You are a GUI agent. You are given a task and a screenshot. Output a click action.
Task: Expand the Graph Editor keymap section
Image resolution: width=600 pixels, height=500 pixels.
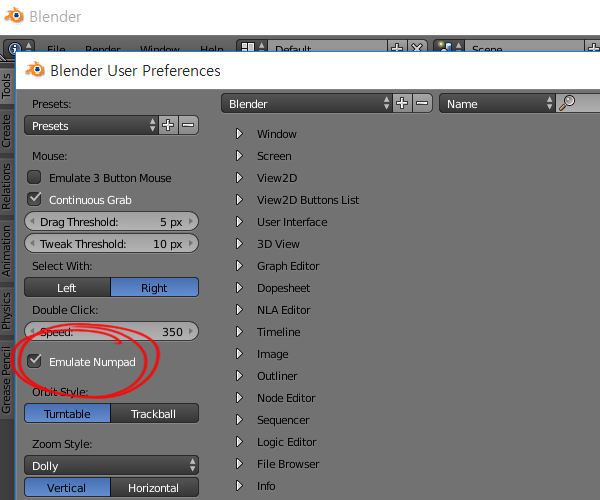tap(240, 265)
